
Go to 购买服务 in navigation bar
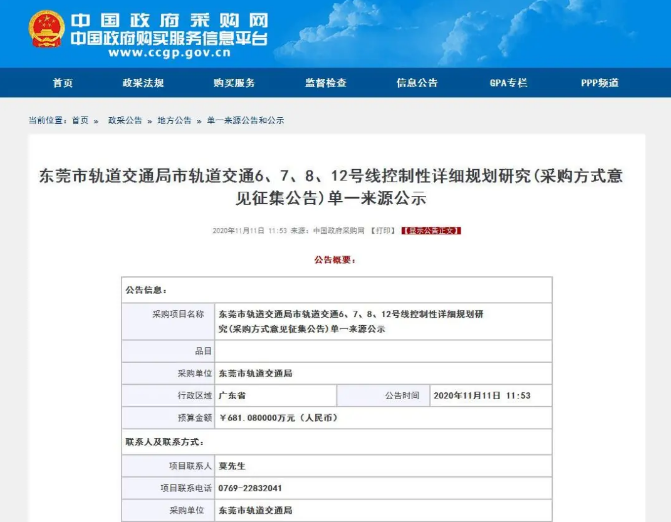coord(234,83)
